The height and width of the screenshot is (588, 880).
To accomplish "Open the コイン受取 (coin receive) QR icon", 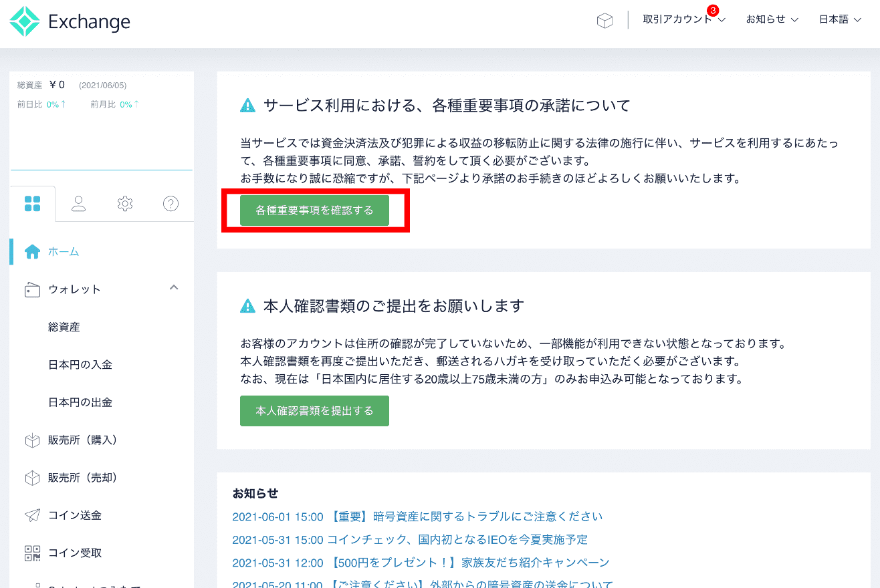I will [33, 553].
